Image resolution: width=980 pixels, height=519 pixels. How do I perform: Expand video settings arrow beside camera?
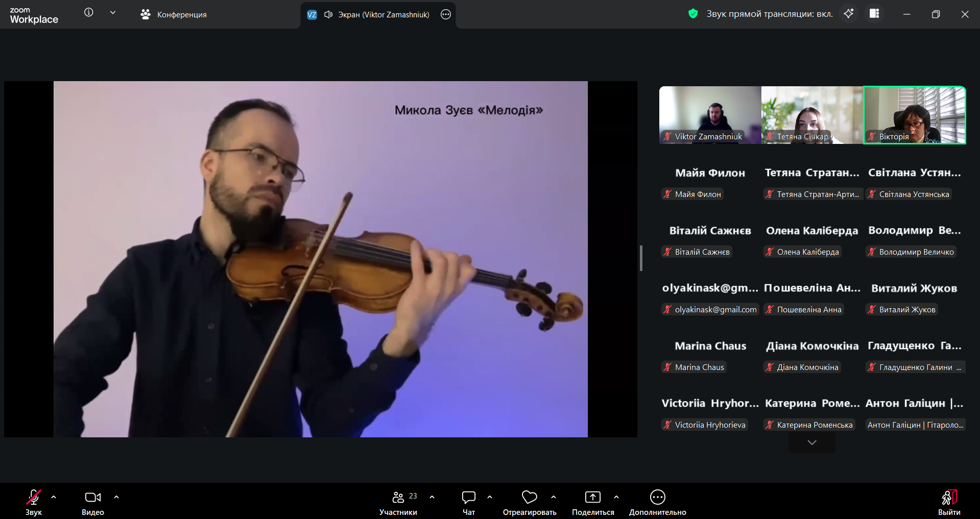116,497
